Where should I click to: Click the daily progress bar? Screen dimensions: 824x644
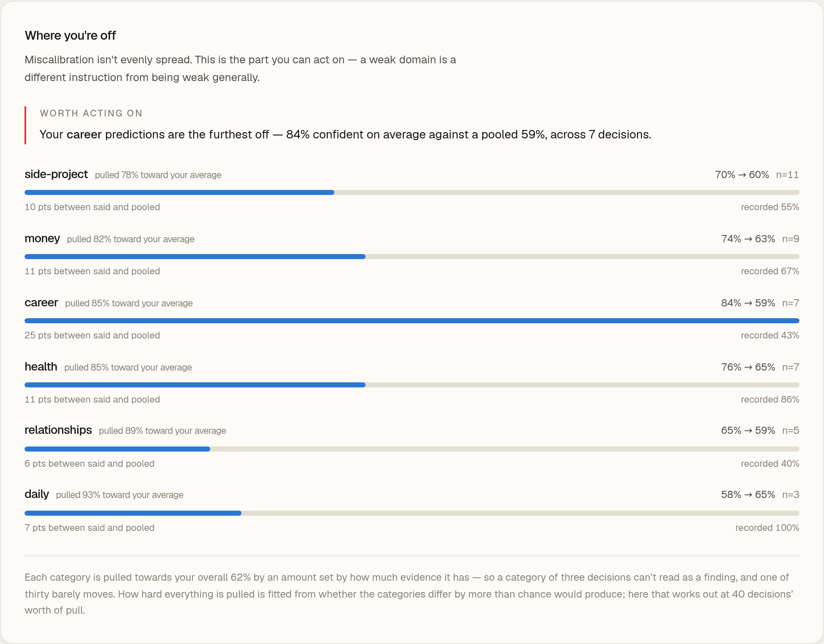click(412, 513)
